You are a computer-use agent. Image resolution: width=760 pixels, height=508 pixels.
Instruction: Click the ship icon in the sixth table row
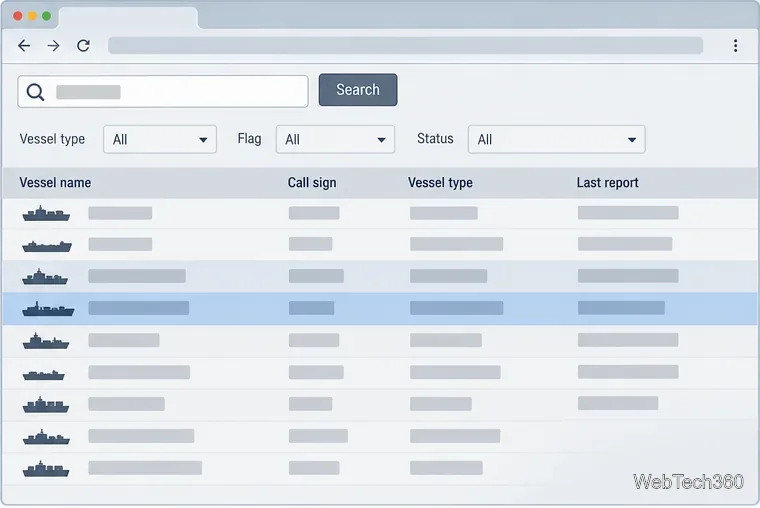(44, 374)
